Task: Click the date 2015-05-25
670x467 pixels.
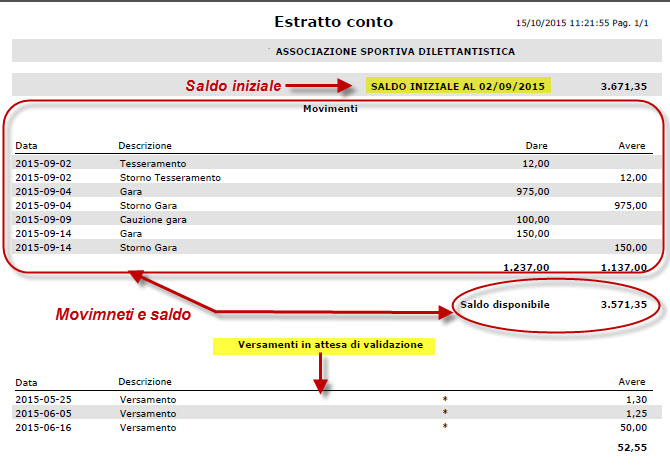Action: [43, 399]
